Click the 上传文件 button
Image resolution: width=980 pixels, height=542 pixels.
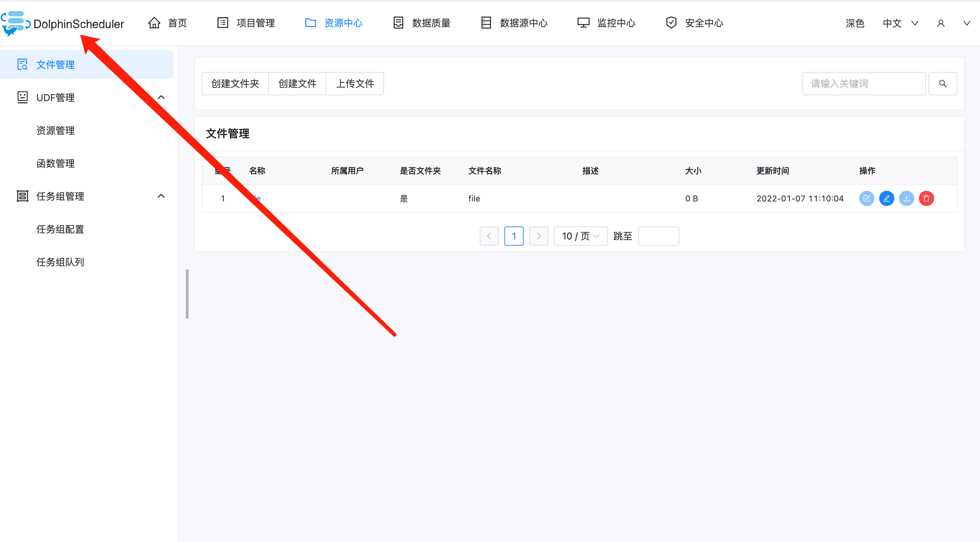(x=355, y=83)
